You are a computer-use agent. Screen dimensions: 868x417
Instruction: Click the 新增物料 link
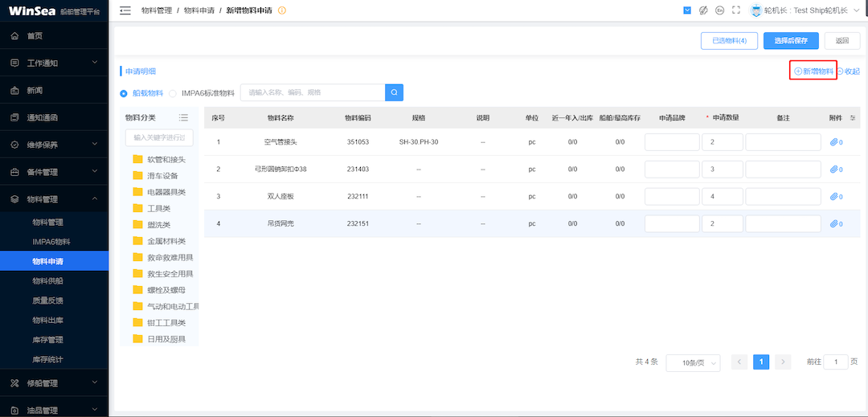coord(813,72)
